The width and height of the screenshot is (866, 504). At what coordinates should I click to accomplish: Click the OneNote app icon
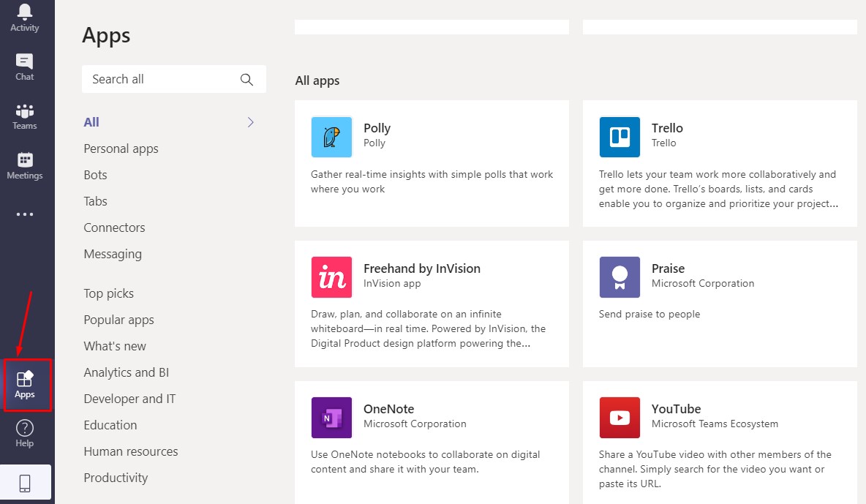click(x=331, y=418)
